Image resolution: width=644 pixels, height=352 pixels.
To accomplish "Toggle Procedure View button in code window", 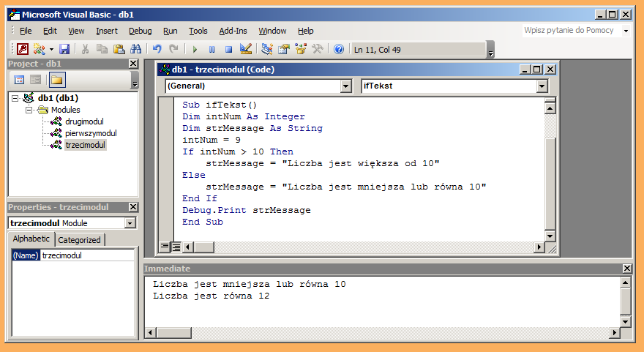I will point(164,247).
